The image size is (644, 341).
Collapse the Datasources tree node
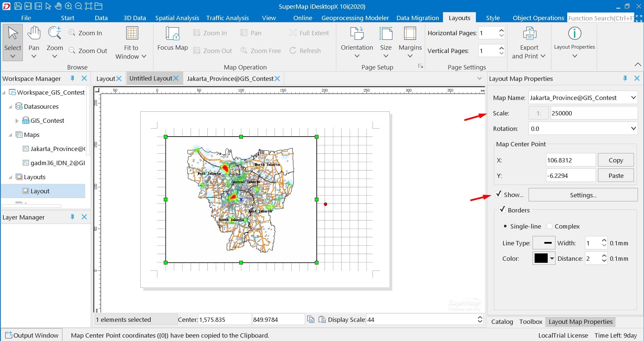click(x=10, y=106)
